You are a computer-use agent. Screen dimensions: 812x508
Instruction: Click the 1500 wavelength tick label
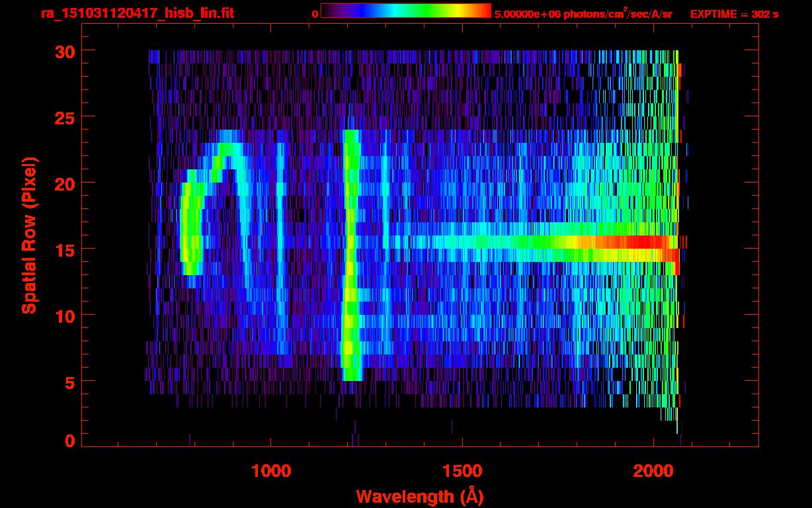click(462, 471)
